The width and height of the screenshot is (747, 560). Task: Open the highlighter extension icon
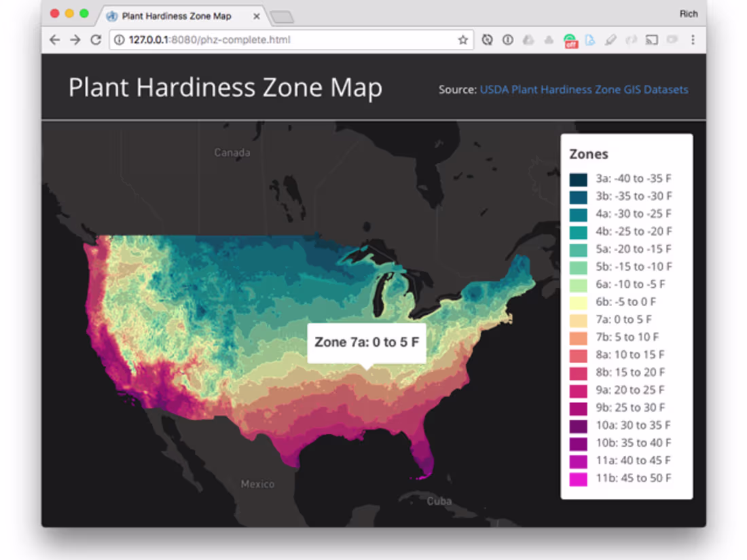pyautogui.click(x=610, y=39)
